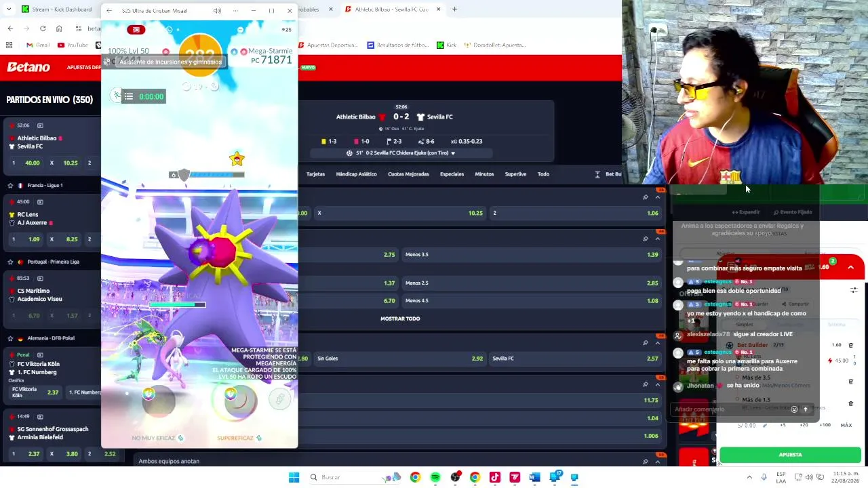The height and width of the screenshot is (488, 868).
Task: Go to the Chrome home page
Action: click(59, 28)
